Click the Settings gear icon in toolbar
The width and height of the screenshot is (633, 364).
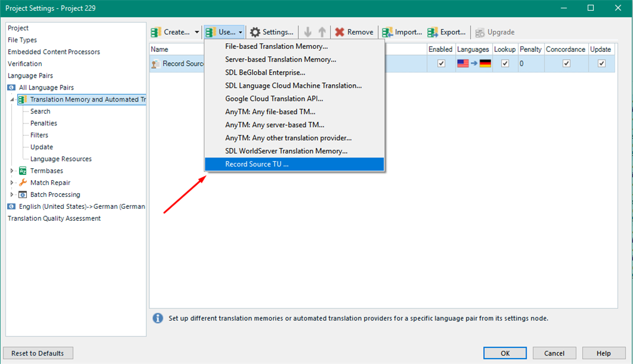[x=255, y=32]
